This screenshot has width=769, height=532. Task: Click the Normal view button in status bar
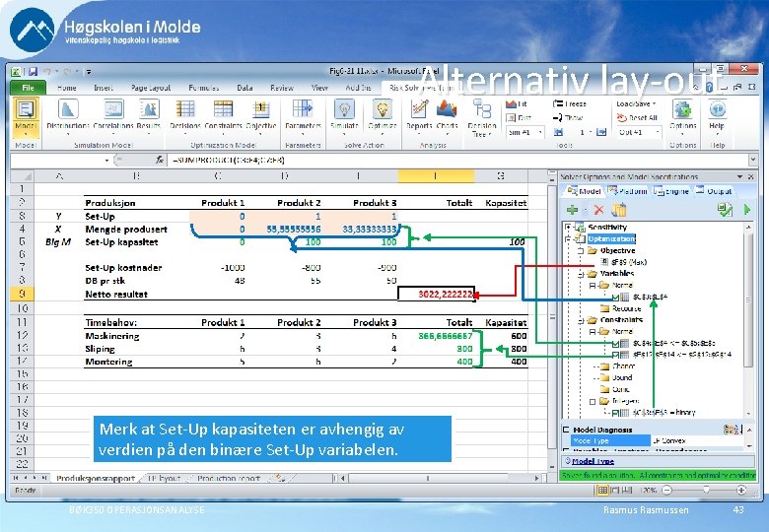[602, 490]
